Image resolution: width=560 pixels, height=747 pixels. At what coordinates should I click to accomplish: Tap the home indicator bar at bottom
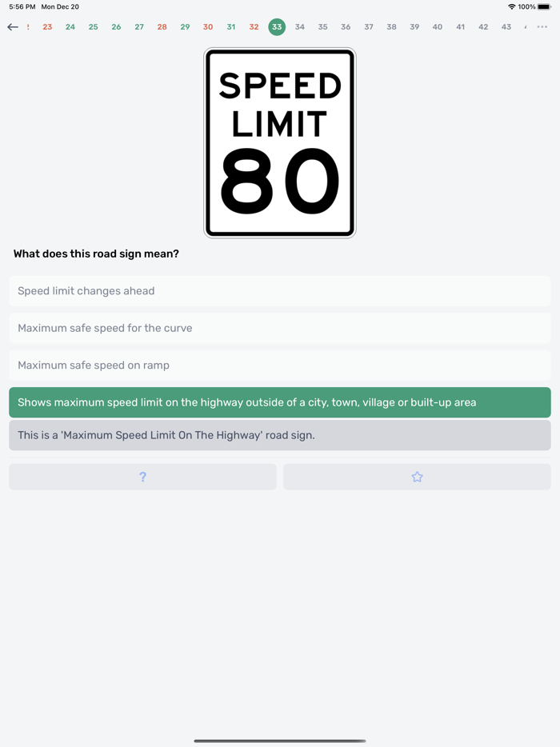point(279,741)
